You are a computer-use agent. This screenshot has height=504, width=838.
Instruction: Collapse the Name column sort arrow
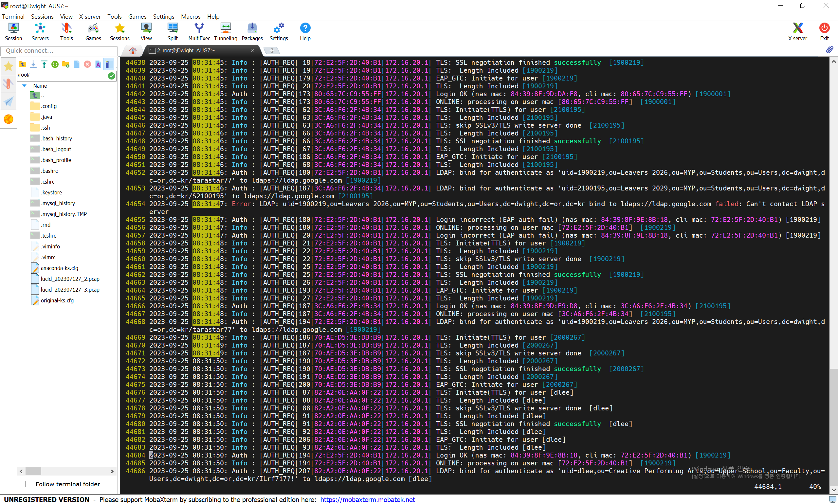point(24,86)
